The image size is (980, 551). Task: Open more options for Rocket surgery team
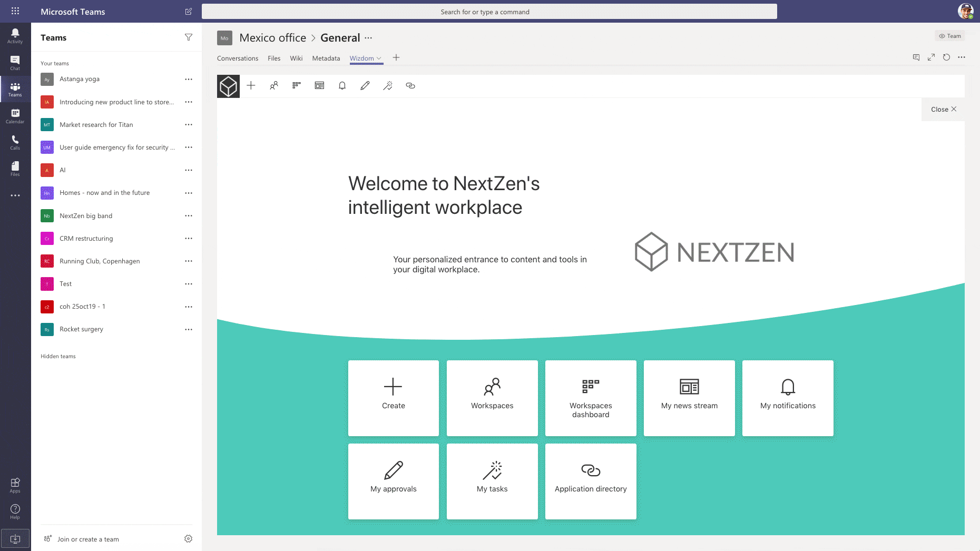click(189, 330)
